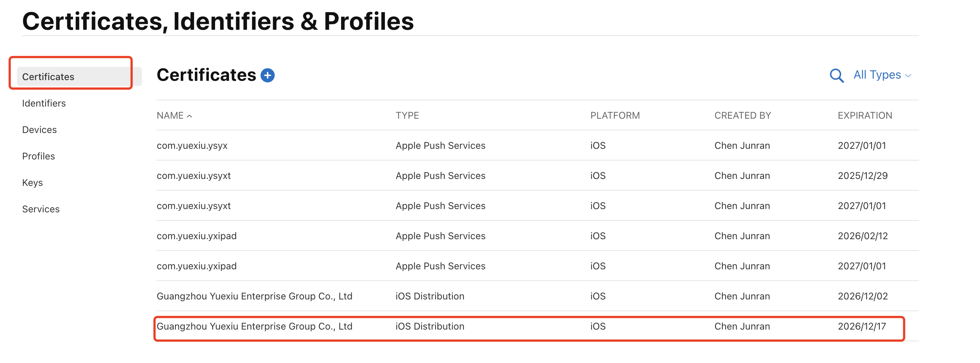This screenshot has width=980, height=363.
Task: Open the All Types filter dropdown
Action: click(882, 75)
